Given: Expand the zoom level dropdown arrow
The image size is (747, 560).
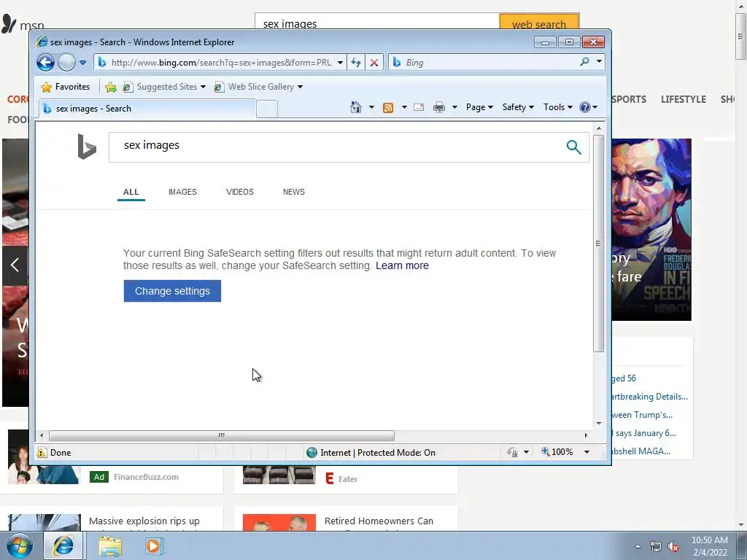Looking at the screenshot, I should (587, 452).
